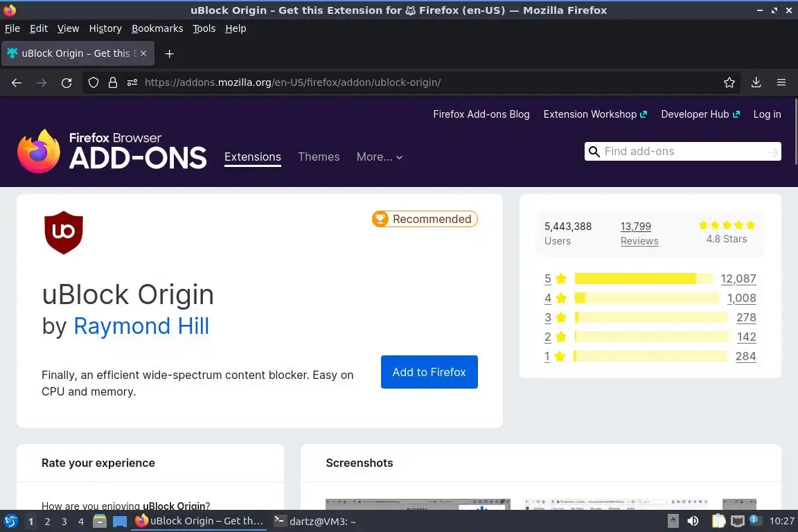Open the desktop start menu icon
This screenshot has height=532, width=798.
point(11,522)
